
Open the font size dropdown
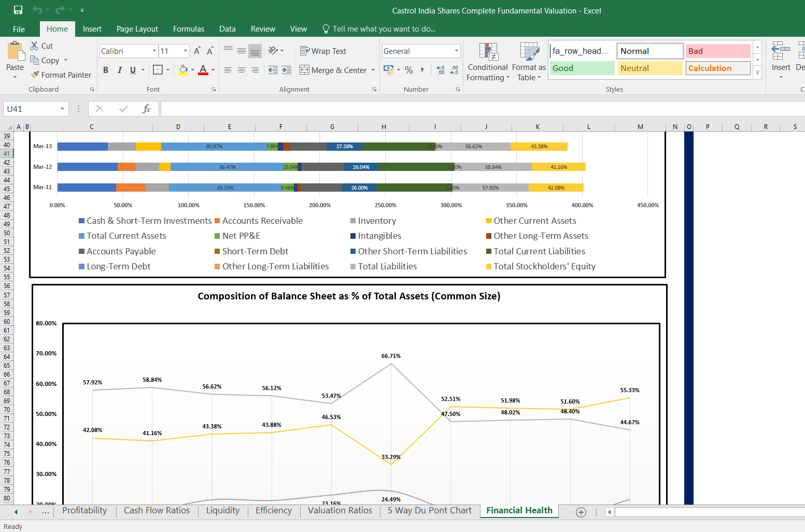pyautogui.click(x=186, y=51)
